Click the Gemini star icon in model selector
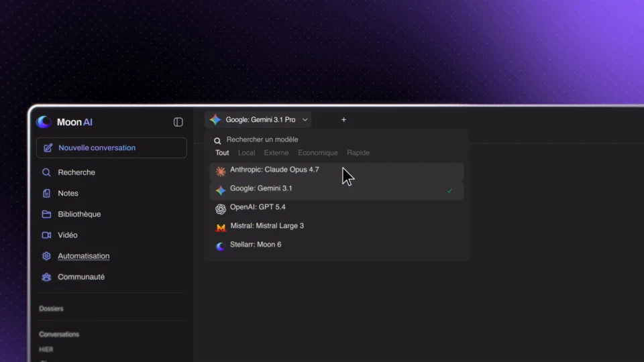The image size is (644, 362). tap(215, 119)
